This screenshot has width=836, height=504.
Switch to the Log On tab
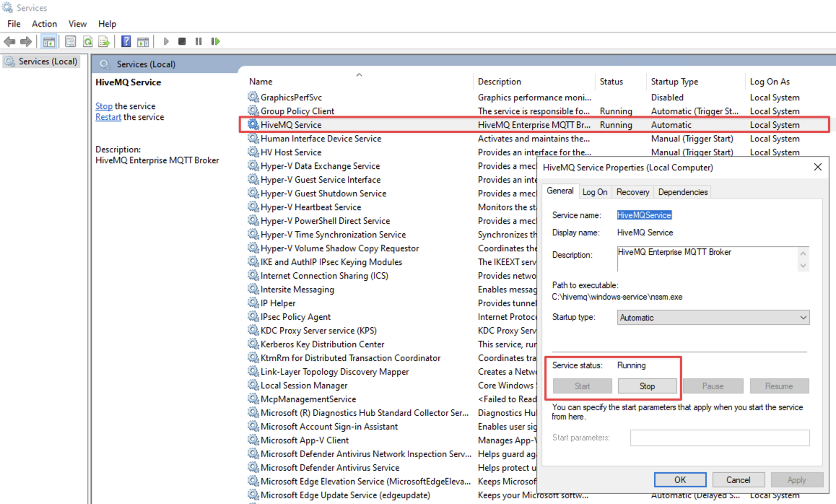coord(595,192)
